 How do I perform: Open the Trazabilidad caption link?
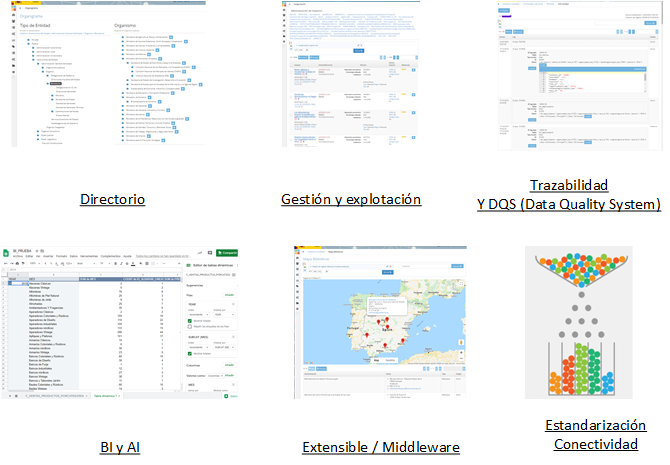pos(568,185)
